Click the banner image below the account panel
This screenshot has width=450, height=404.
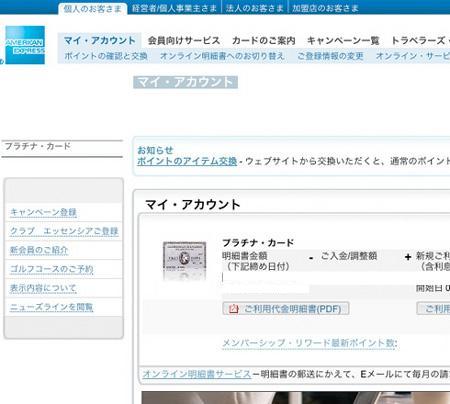pyautogui.click(x=296, y=398)
